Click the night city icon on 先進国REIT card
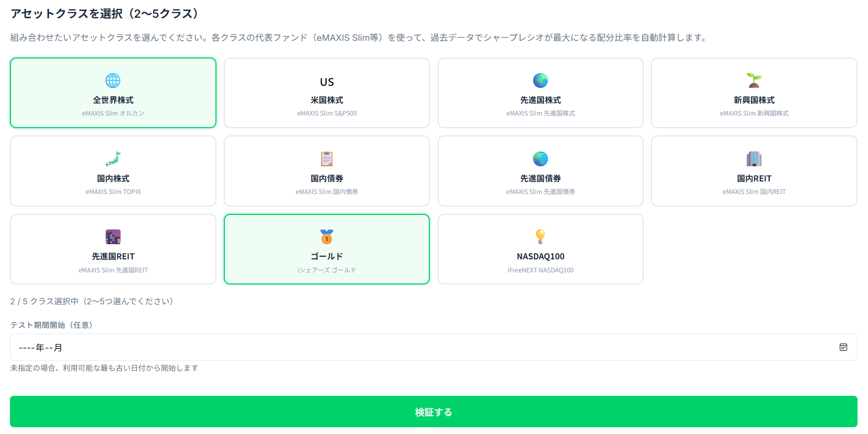 pos(112,237)
